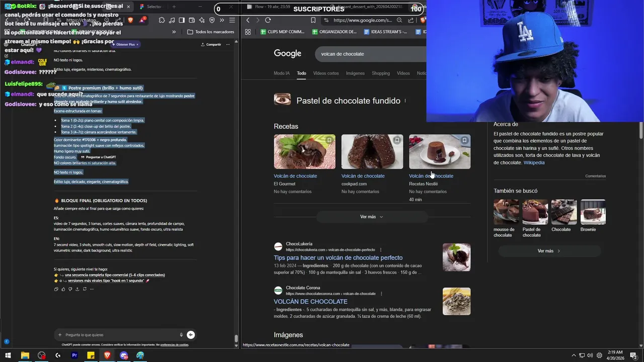This screenshot has height=362, width=644.
Task: Reload the Google results page
Action: [x=268, y=20]
